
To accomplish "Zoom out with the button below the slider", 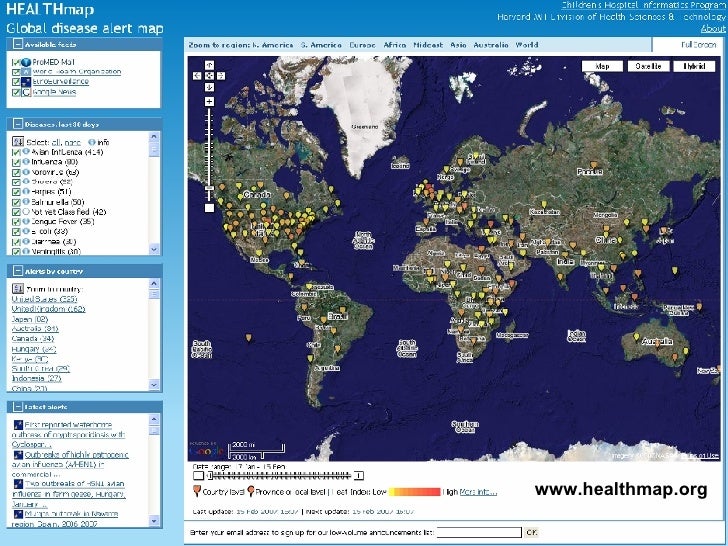I will (209, 208).
